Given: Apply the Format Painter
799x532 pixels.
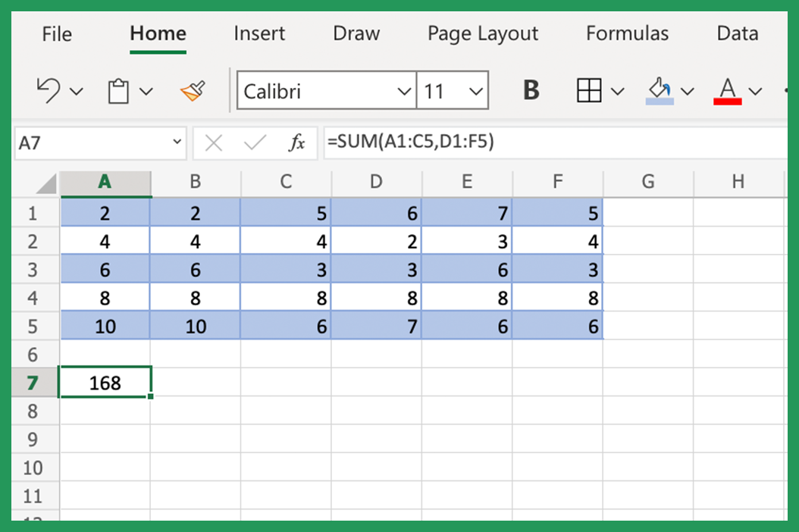Looking at the screenshot, I should coord(192,89).
